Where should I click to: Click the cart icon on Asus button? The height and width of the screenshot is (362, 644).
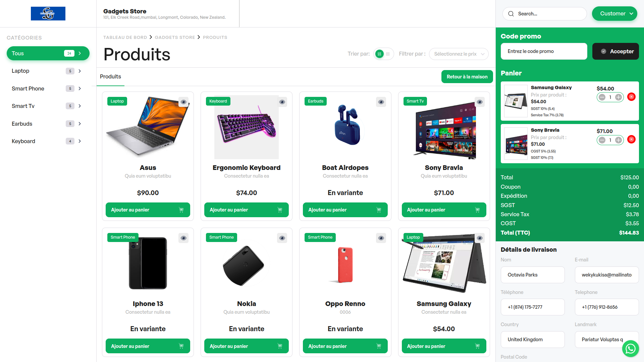coord(181,210)
